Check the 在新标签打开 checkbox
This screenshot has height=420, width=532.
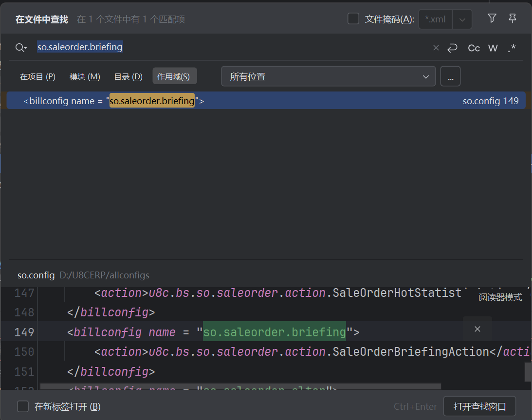click(x=23, y=406)
